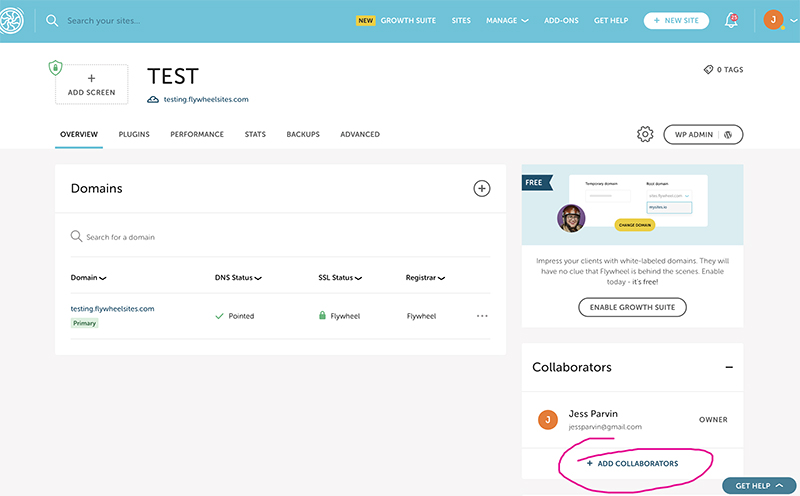Open the Growth Suite menu item

click(408, 20)
